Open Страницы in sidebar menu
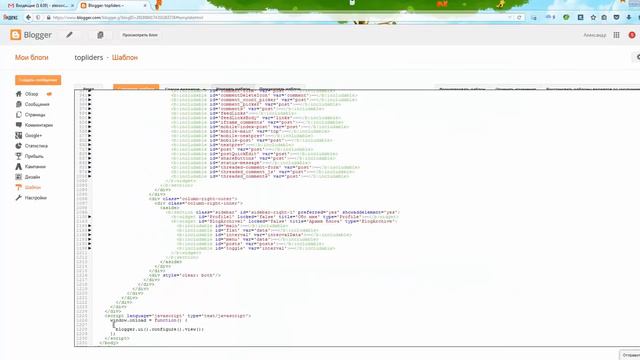640x360 pixels. [35, 115]
